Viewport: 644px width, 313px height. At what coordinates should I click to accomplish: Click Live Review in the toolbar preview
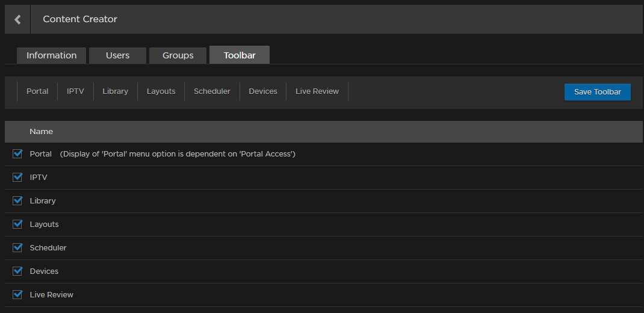317,91
